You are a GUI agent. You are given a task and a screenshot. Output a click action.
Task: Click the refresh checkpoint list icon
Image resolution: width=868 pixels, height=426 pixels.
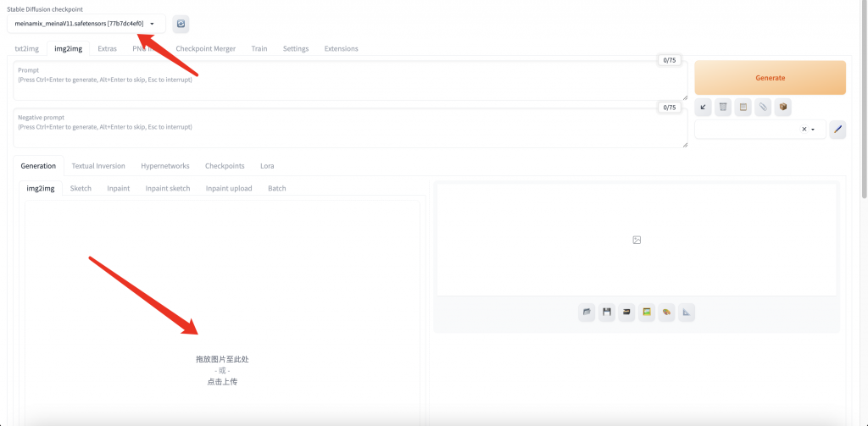click(x=181, y=24)
